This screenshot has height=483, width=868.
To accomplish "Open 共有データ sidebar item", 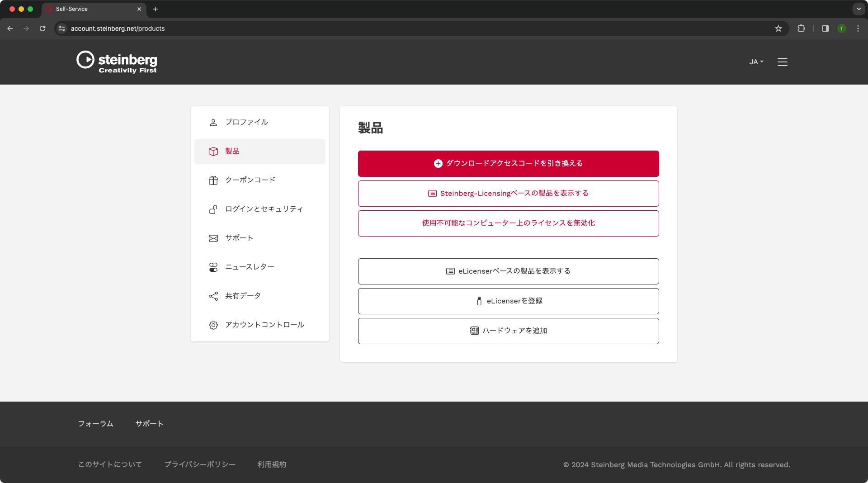I will click(x=259, y=296).
